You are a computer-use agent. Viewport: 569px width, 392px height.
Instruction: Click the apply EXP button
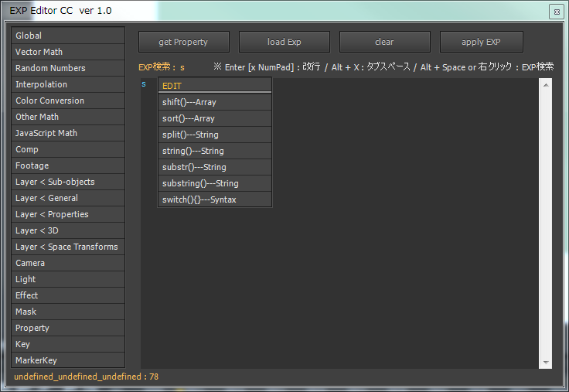click(481, 42)
